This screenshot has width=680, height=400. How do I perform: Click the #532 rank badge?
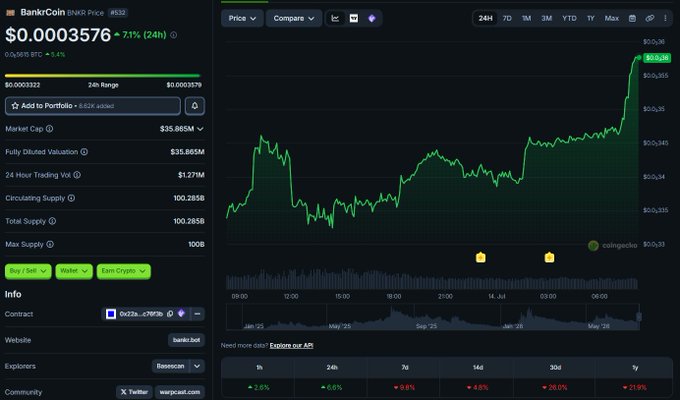118,13
